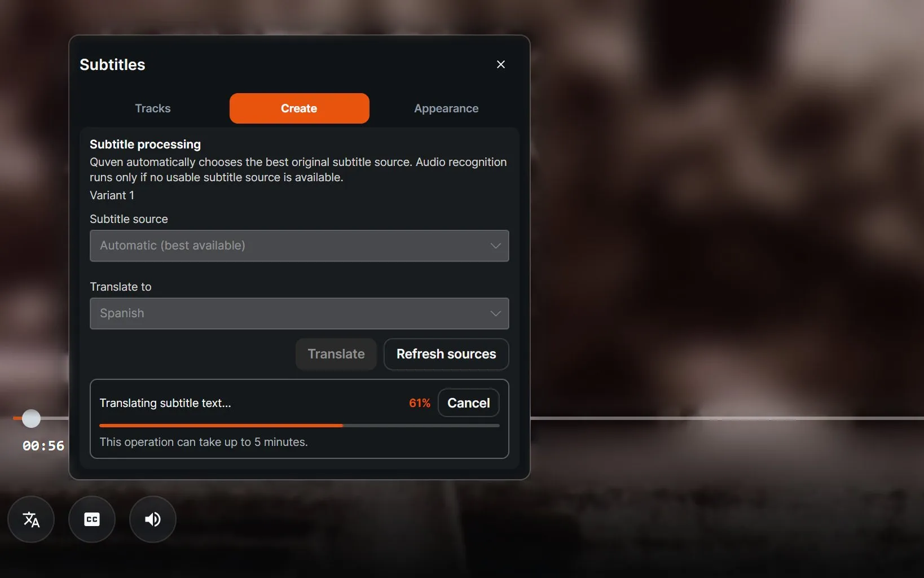Screen dimensions: 924x578
Task: Click the speaker volume icon
Action: pos(153,519)
